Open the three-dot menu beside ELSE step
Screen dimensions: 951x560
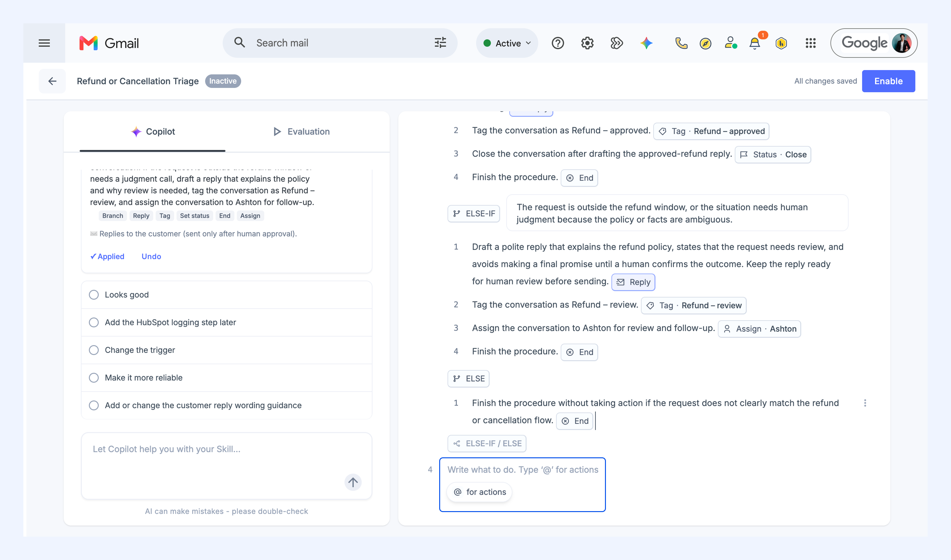point(865,403)
